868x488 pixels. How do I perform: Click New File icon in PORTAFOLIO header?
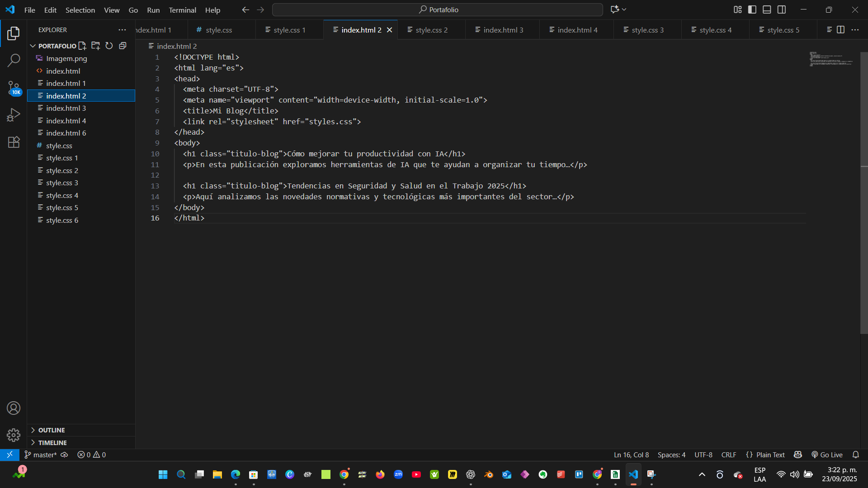(82, 46)
